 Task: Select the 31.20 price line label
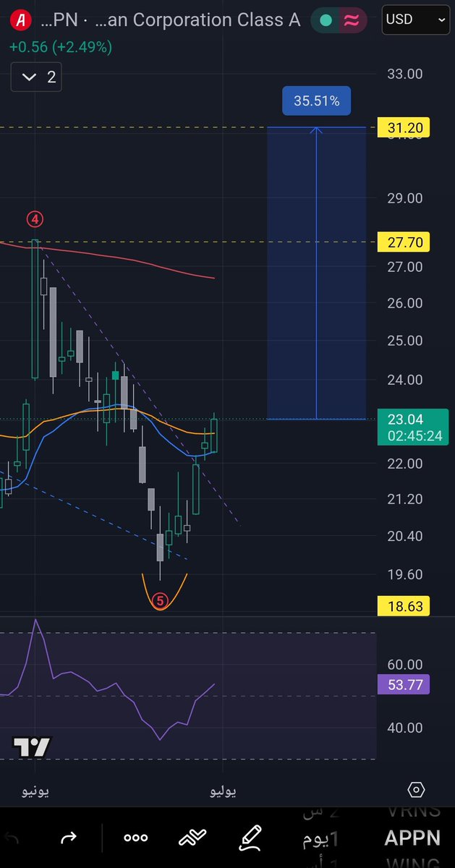coord(405,129)
